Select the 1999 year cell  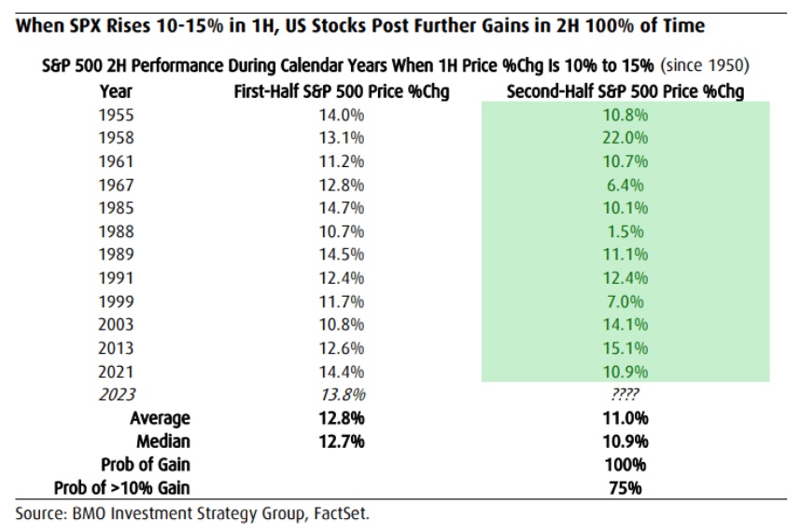tap(115, 301)
